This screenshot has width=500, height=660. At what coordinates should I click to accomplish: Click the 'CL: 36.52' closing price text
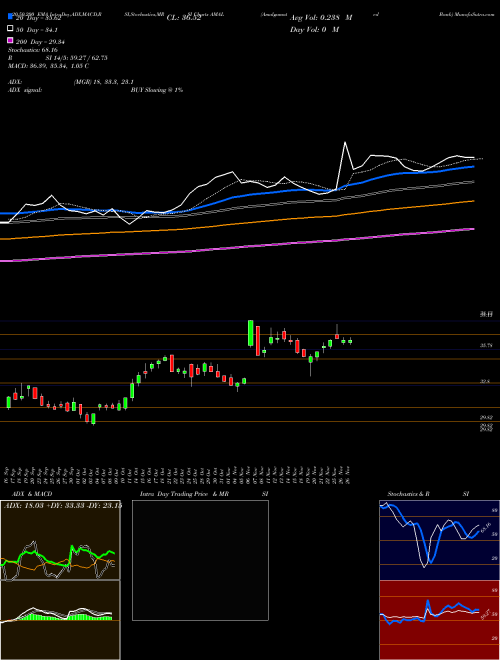(184, 18)
